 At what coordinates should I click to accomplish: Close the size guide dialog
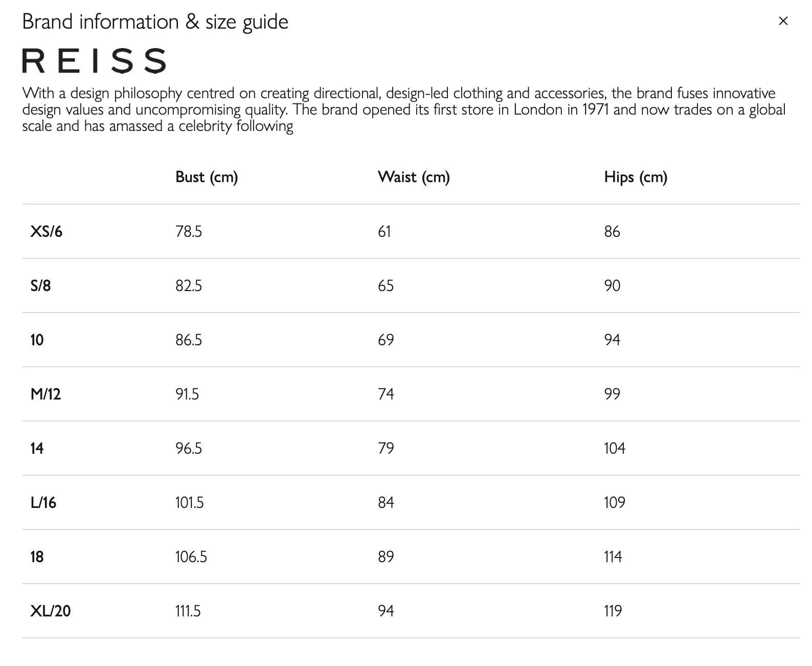[783, 21]
